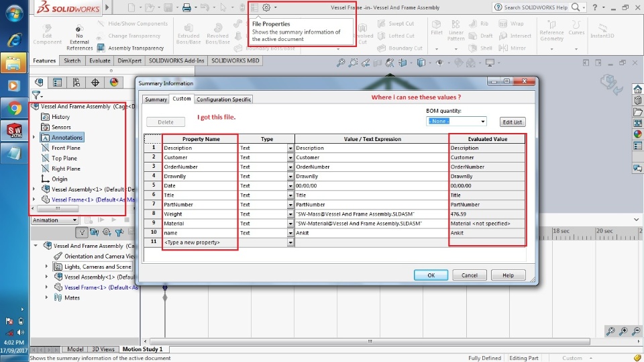
Task: Open the Evaluate command tab
Action: tap(100, 60)
